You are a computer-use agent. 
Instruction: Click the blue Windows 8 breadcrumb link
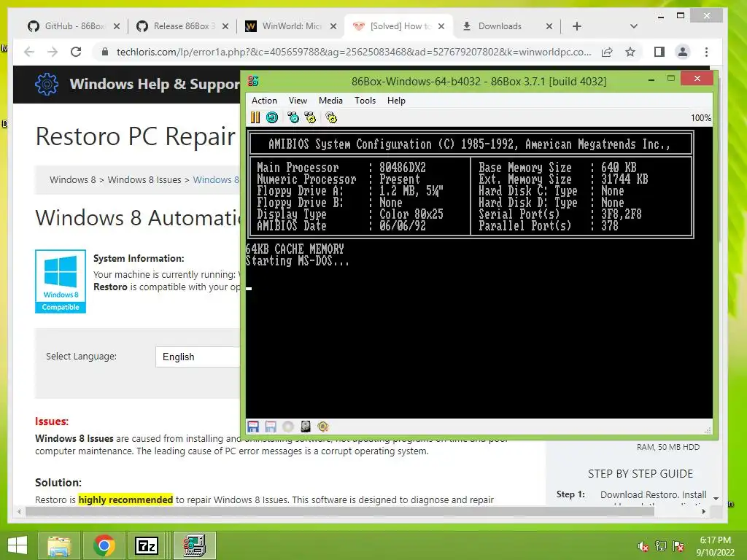tap(216, 179)
